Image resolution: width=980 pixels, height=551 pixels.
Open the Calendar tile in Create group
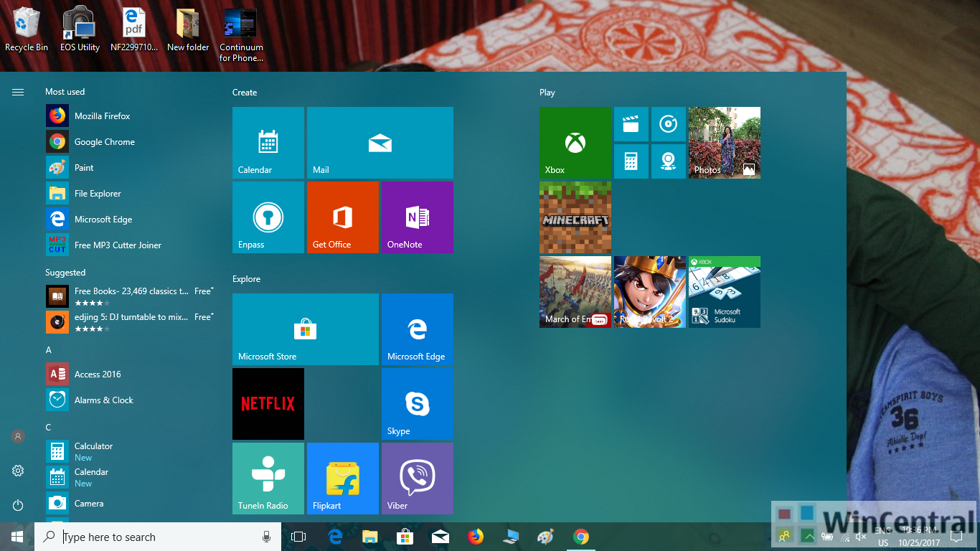[x=268, y=143]
